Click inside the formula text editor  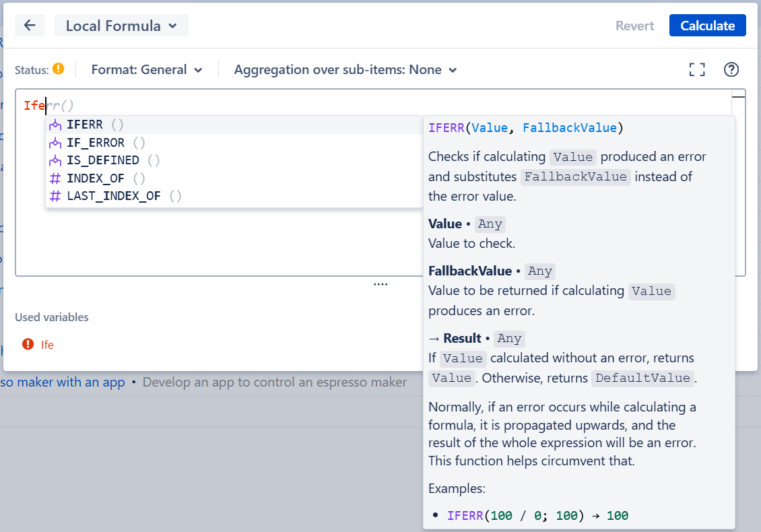tap(269, 104)
